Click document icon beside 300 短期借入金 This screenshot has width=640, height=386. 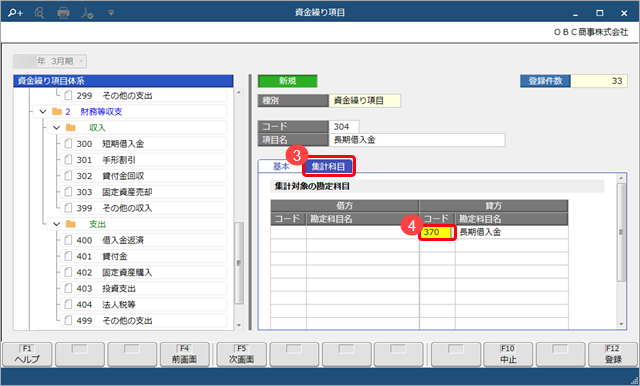click(x=68, y=144)
